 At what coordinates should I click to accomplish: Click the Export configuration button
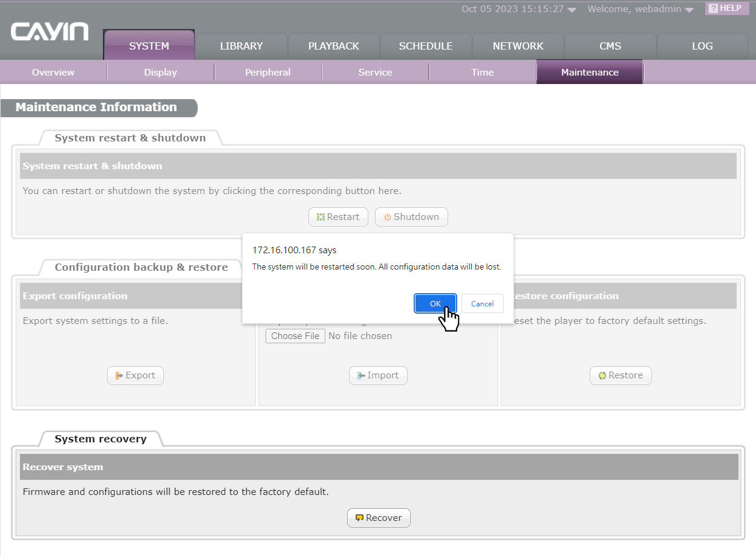click(135, 375)
